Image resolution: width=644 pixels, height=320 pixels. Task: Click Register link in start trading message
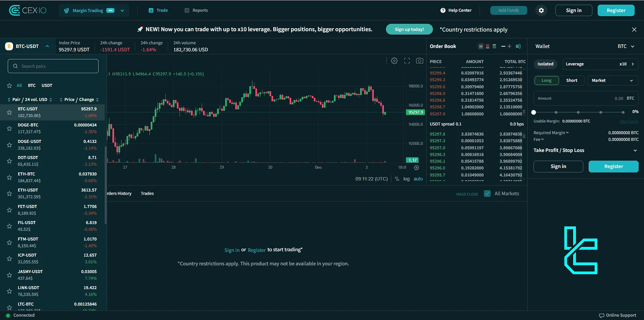257,250
